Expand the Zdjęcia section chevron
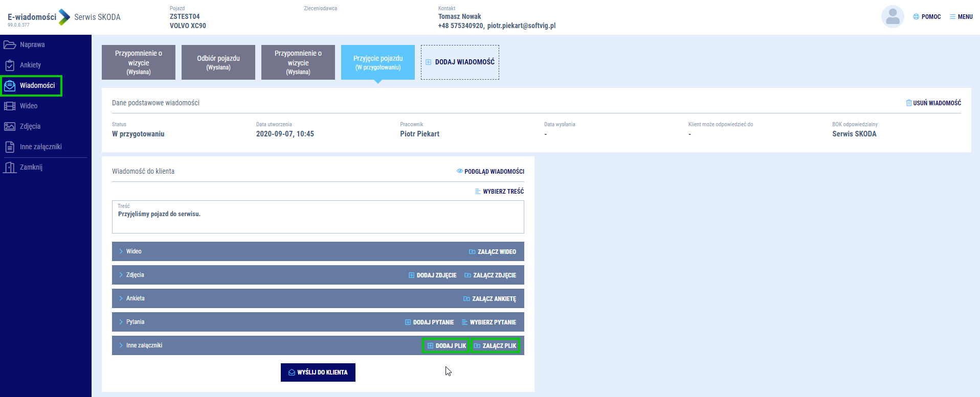This screenshot has width=980, height=397. tap(121, 275)
